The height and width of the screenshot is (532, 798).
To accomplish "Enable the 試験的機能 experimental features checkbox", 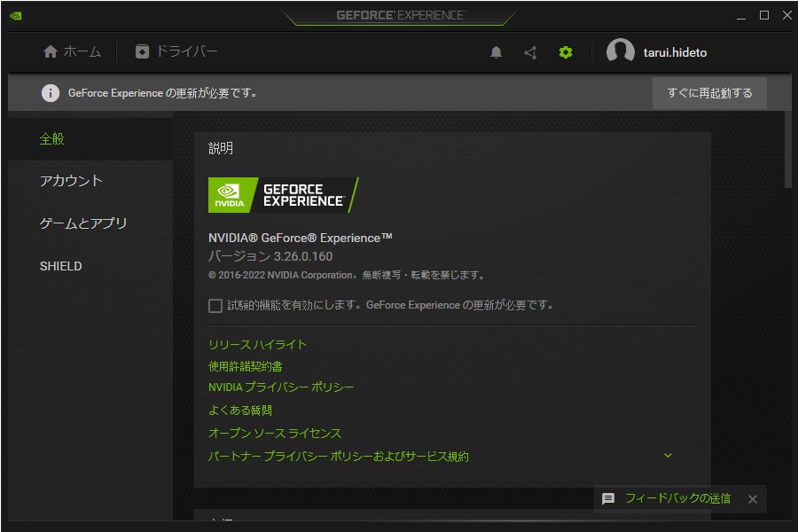I will 215,305.
